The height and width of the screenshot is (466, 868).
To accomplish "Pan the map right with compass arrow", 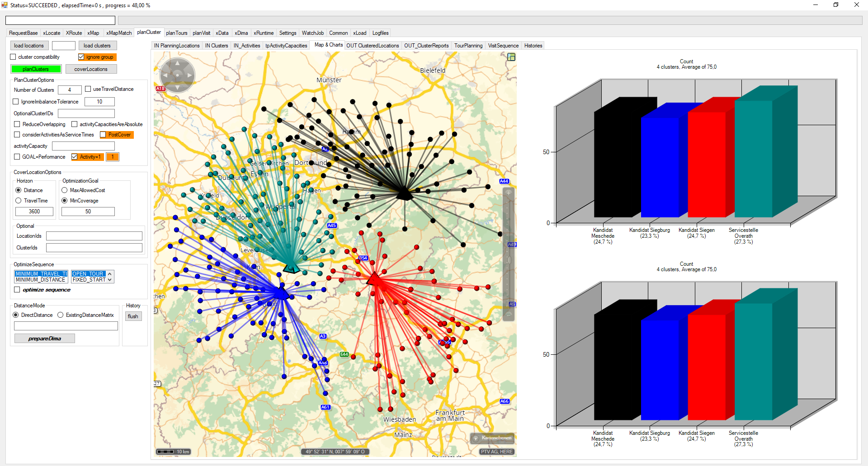I will click(190, 75).
